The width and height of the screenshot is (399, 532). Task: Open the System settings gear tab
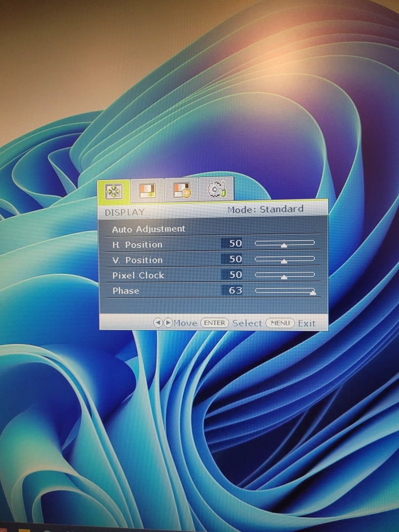[217, 188]
